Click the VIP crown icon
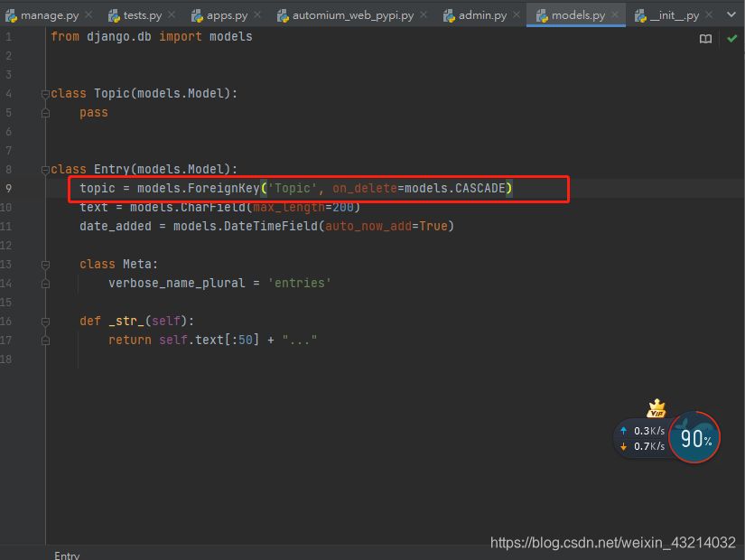745x560 pixels. pyautogui.click(x=657, y=408)
